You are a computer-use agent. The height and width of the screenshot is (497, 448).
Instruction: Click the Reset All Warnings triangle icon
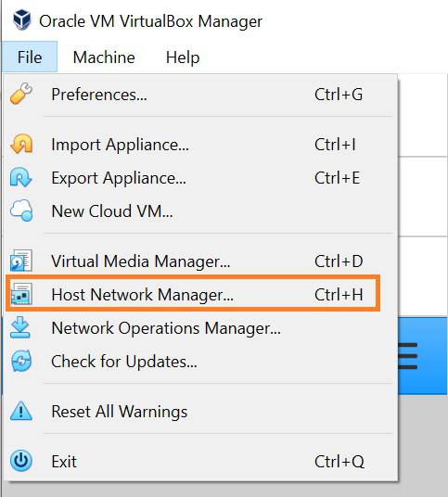pyautogui.click(x=21, y=411)
